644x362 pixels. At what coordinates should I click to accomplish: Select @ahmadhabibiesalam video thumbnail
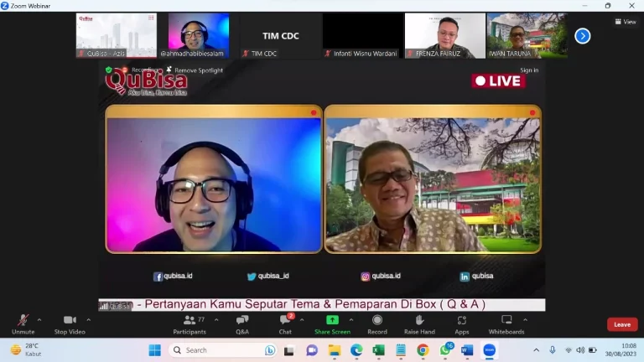point(199,35)
